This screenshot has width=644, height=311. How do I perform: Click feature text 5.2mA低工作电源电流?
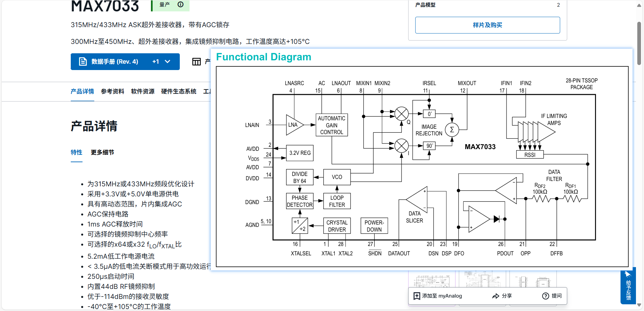(x=121, y=256)
